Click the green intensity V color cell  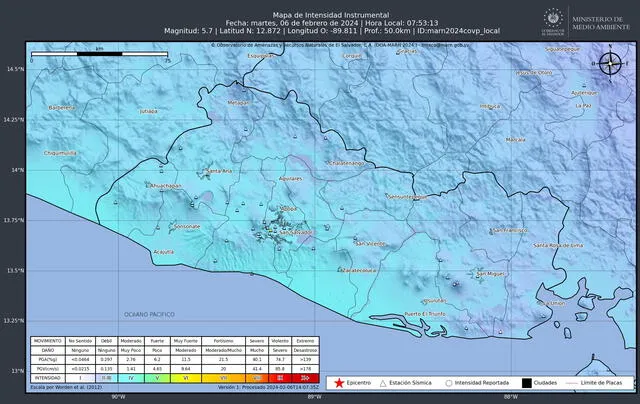pyautogui.click(x=156, y=377)
